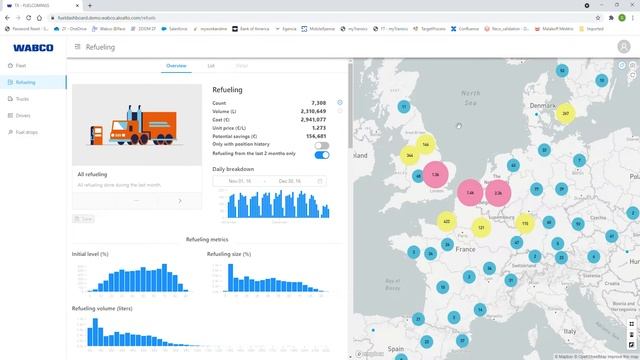The width and height of the screenshot is (640, 360).
Task: Click the yellow 131 cluster near Paris
Action: click(481, 228)
